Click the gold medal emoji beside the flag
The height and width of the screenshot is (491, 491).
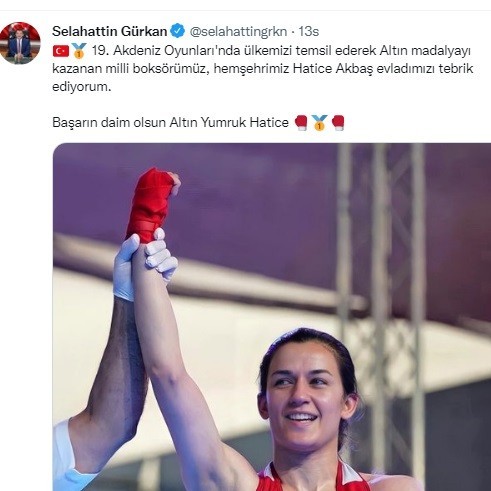point(79,51)
